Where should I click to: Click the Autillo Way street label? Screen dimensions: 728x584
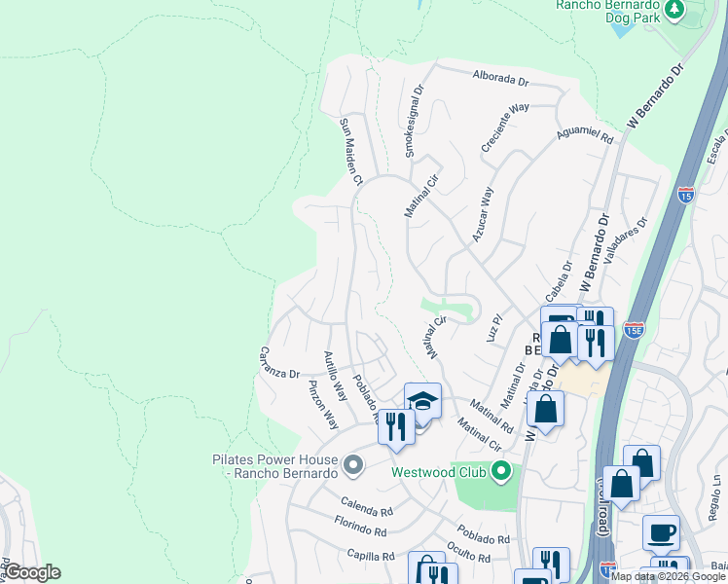[335, 376]
